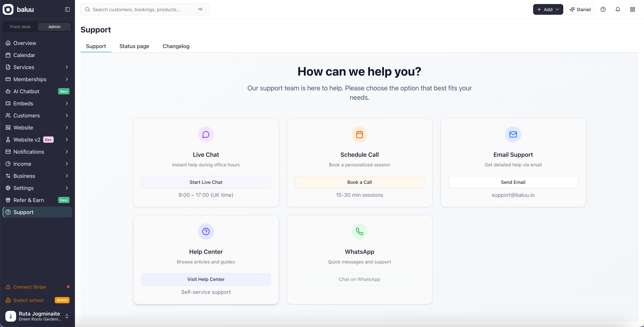
Task: Open AI Chatbot menu item
Action: [x=38, y=91]
